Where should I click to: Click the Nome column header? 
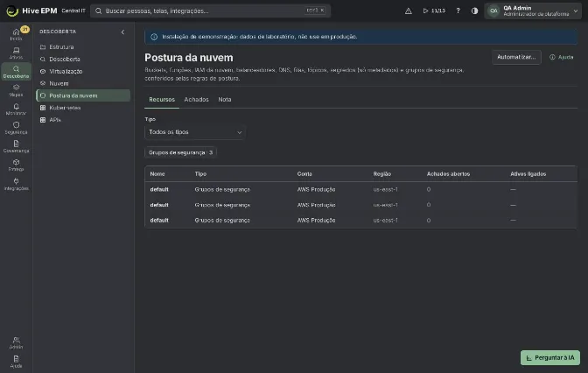[157, 174]
